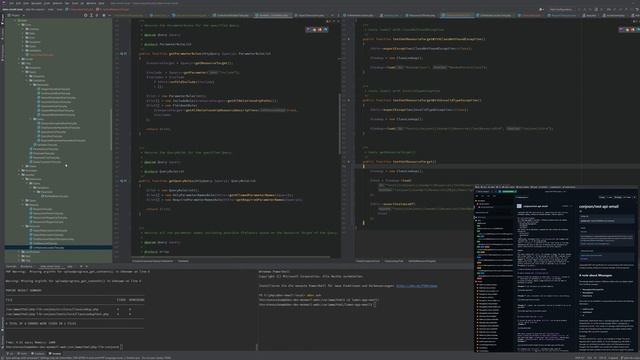Open new terminal tab with plus icon
Viewport: 640px width, 360px height.
81,267
